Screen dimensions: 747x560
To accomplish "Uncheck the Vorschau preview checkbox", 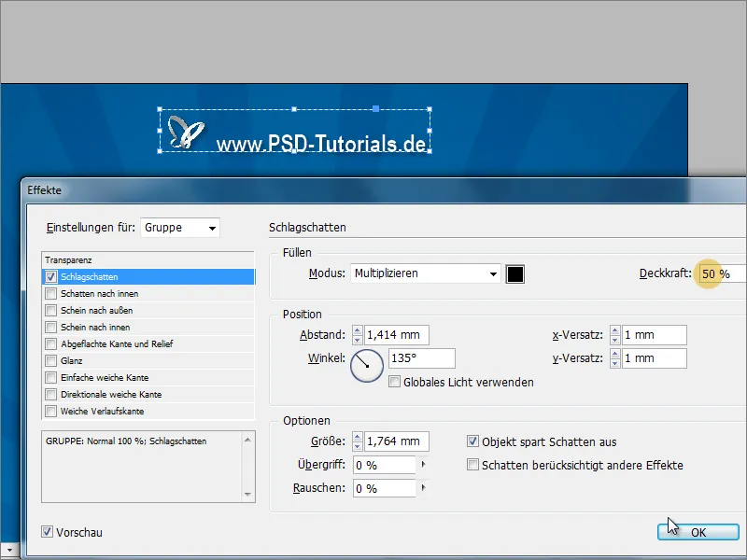I will (x=48, y=532).
